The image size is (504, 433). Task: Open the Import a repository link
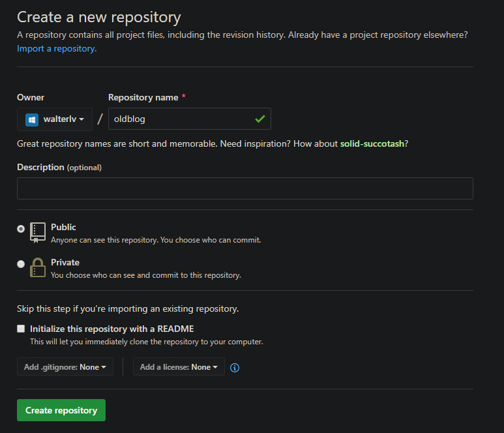click(57, 48)
